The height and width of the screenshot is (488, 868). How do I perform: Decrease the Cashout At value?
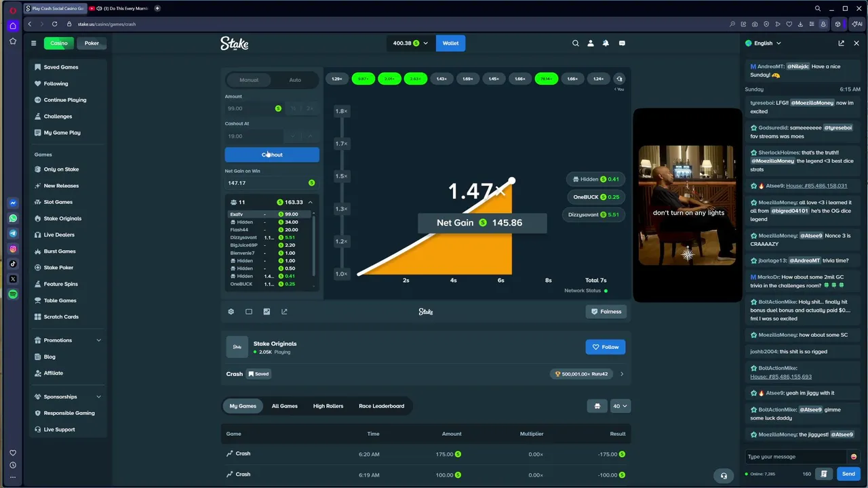(x=293, y=136)
